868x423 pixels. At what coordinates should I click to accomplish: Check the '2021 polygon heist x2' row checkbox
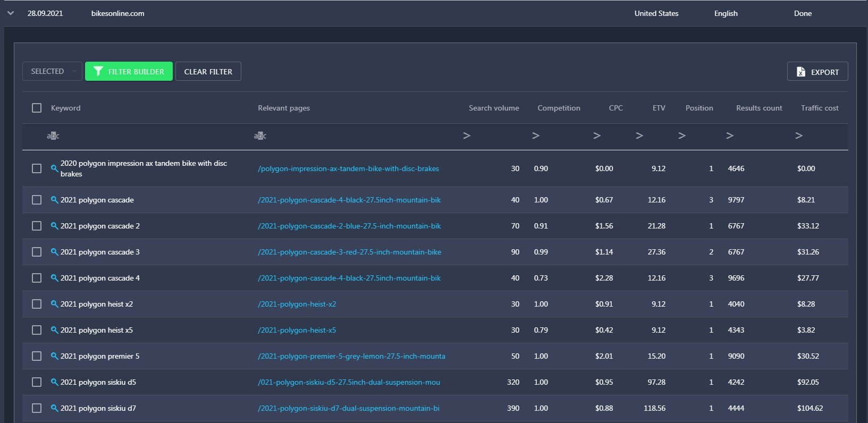37,304
